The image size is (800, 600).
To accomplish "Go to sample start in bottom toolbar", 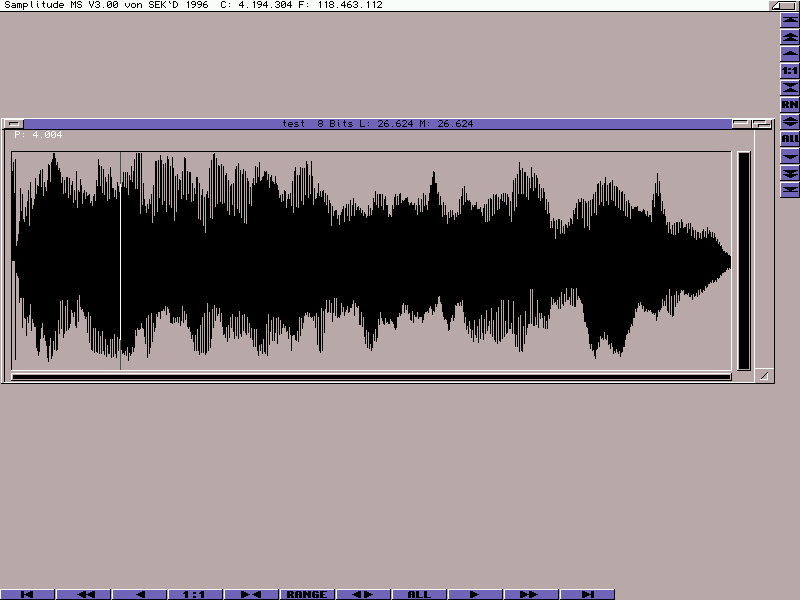I will point(27,594).
